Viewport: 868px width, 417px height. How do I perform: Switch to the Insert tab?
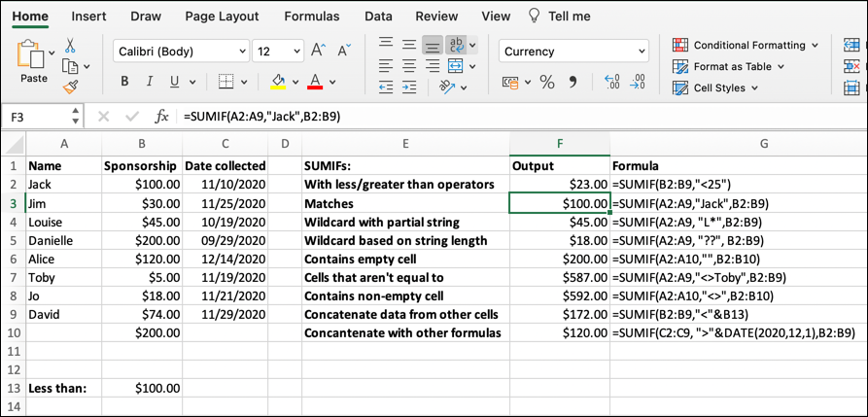click(89, 17)
